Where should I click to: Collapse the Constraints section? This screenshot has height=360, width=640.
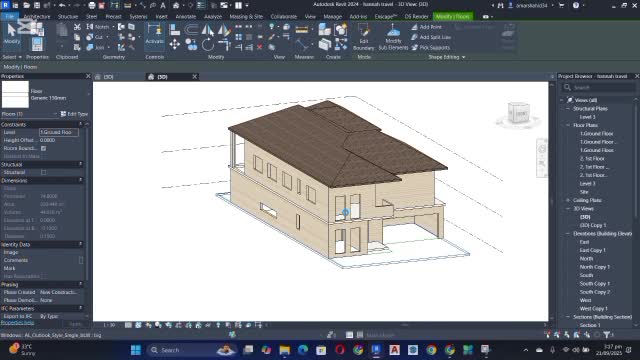click(80, 124)
